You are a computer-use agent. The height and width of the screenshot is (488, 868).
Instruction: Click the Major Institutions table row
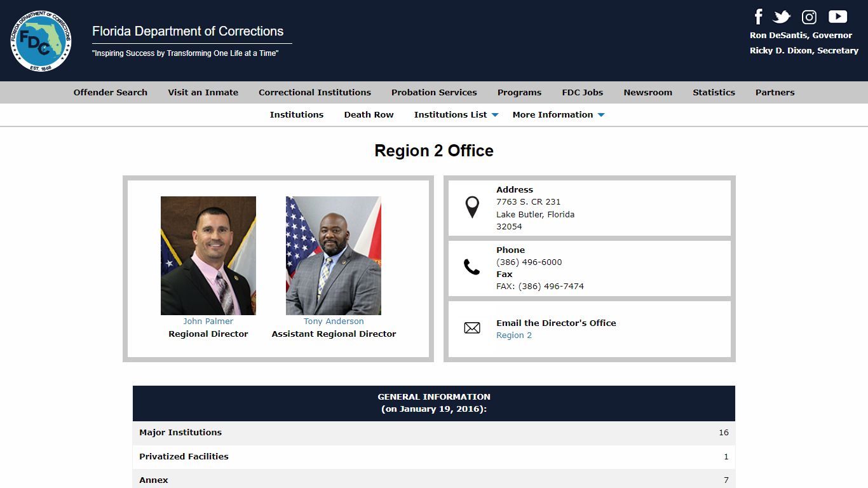[x=434, y=433]
